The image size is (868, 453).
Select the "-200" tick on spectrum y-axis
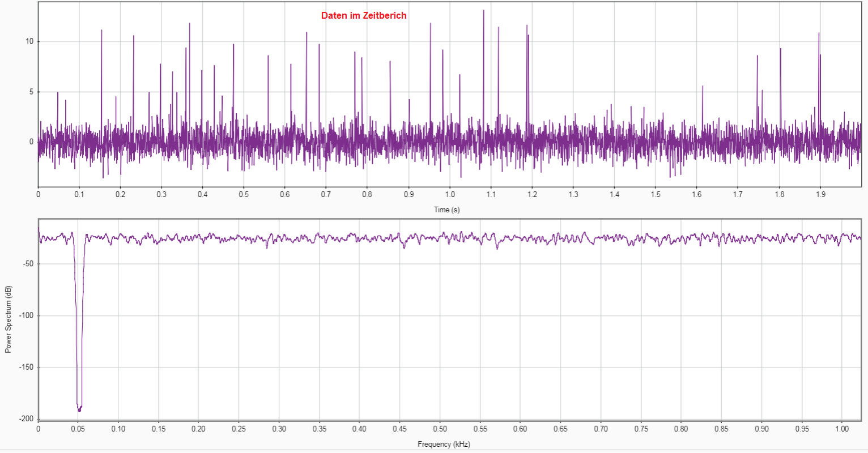tap(27, 419)
